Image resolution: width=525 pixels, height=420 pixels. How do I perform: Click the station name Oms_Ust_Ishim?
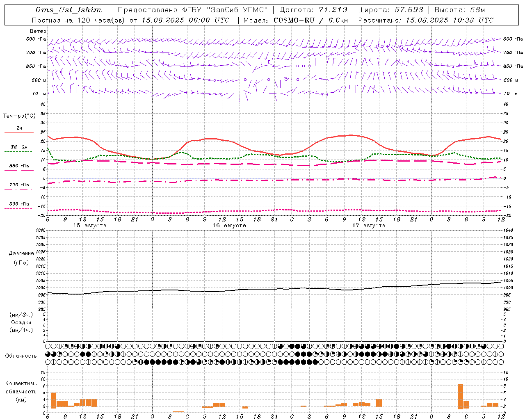coord(68,10)
